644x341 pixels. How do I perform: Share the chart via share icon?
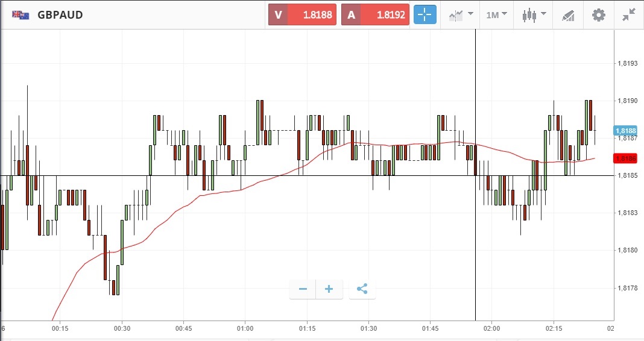362,289
